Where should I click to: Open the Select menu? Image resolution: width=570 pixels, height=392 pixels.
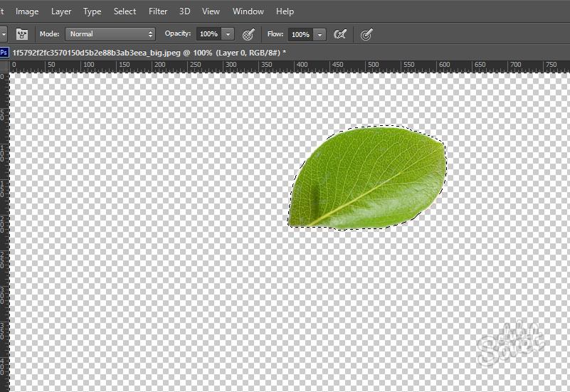point(125,11)
